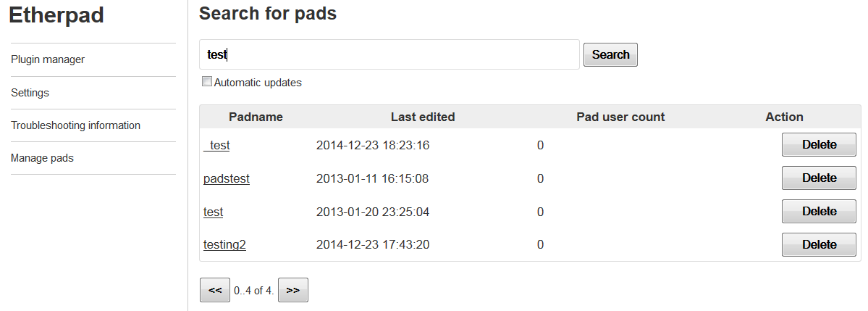
Task: Open Plugin manager from the sidebar
Action: coord(48,59)
